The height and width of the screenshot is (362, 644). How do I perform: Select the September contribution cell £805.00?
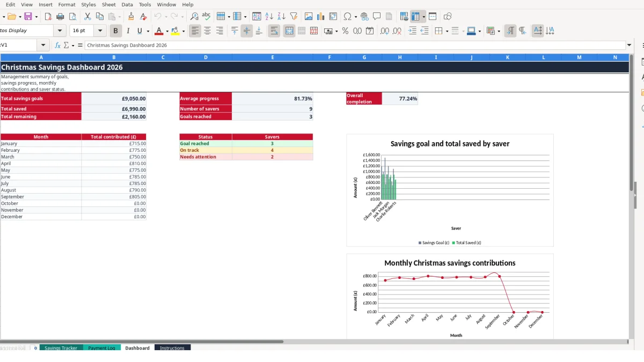114,197
